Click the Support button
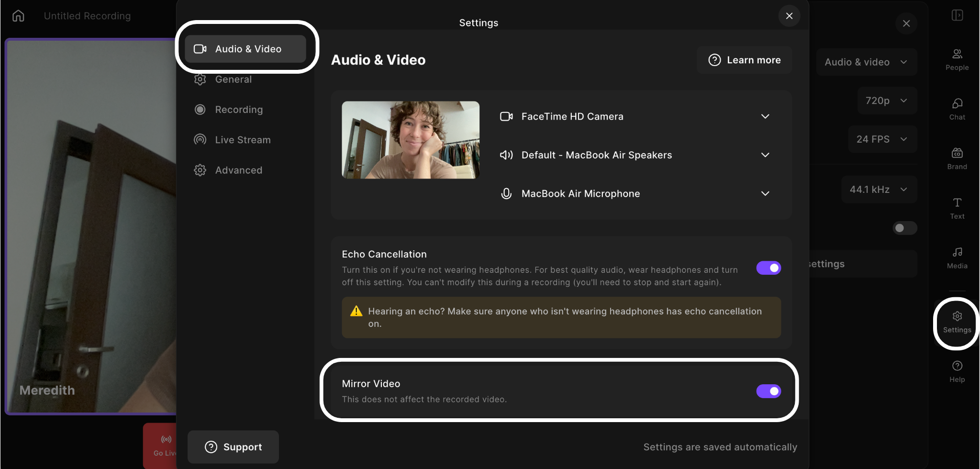Viewport: 980px width, 469px height. click(233, 447)
